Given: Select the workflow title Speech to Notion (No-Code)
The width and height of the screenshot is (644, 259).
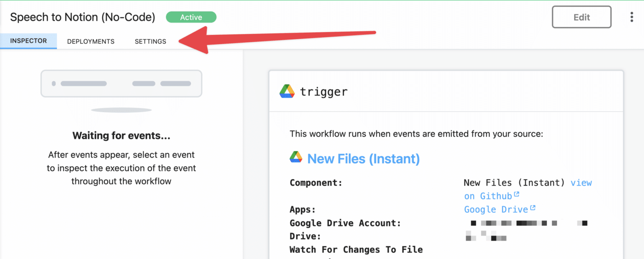Looking at the screenshot, I should click(83, 17).
